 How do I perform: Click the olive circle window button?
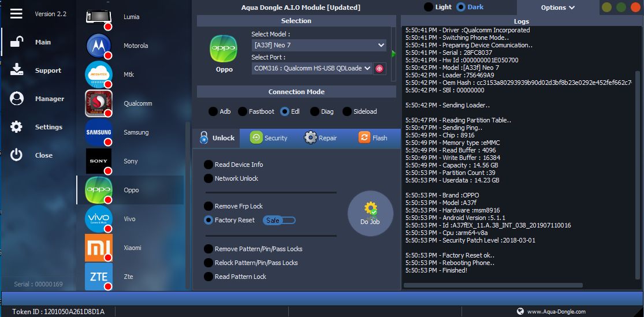point(606,8)
